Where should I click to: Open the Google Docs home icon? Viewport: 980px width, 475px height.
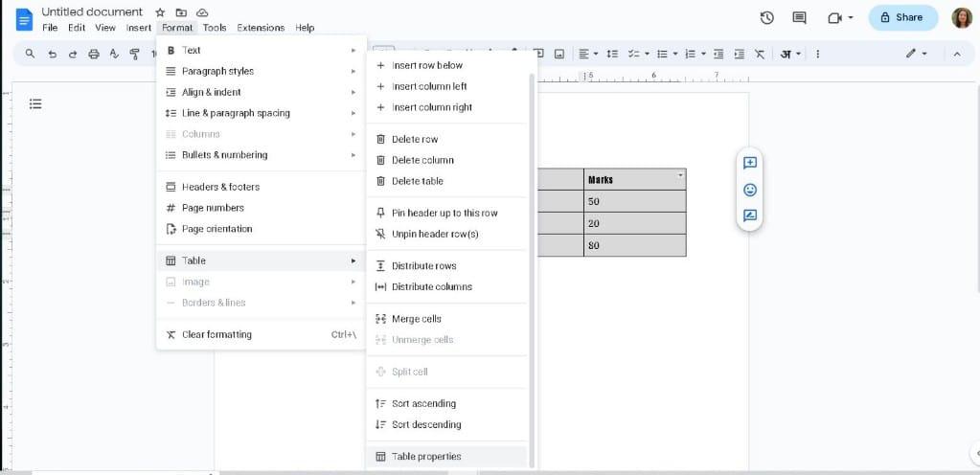point(24,19)
